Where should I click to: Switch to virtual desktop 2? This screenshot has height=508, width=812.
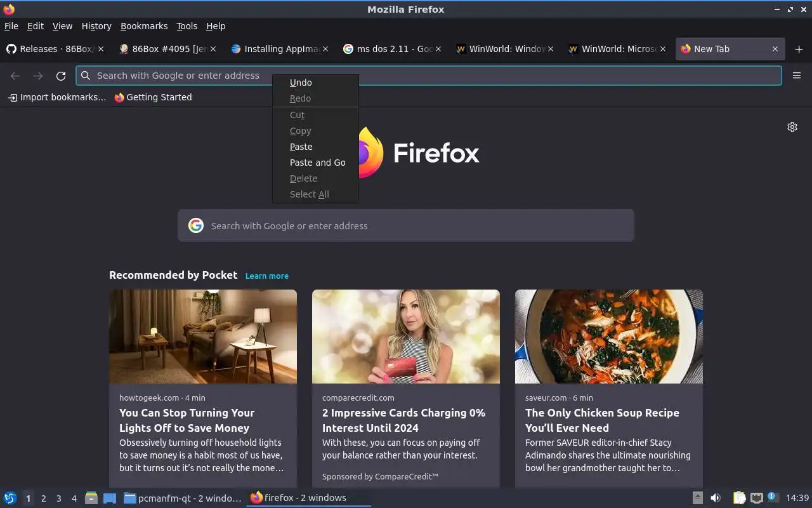tap(43, 498)
